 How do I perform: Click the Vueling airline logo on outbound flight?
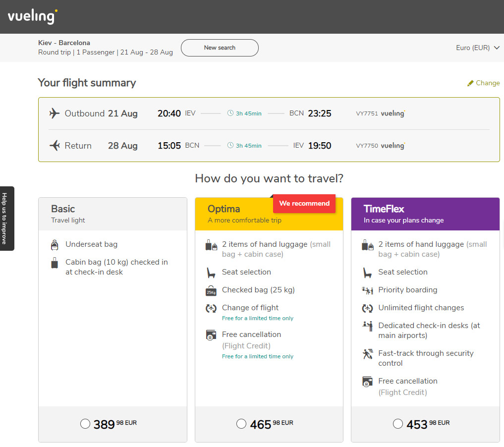(x=393, y=113)
